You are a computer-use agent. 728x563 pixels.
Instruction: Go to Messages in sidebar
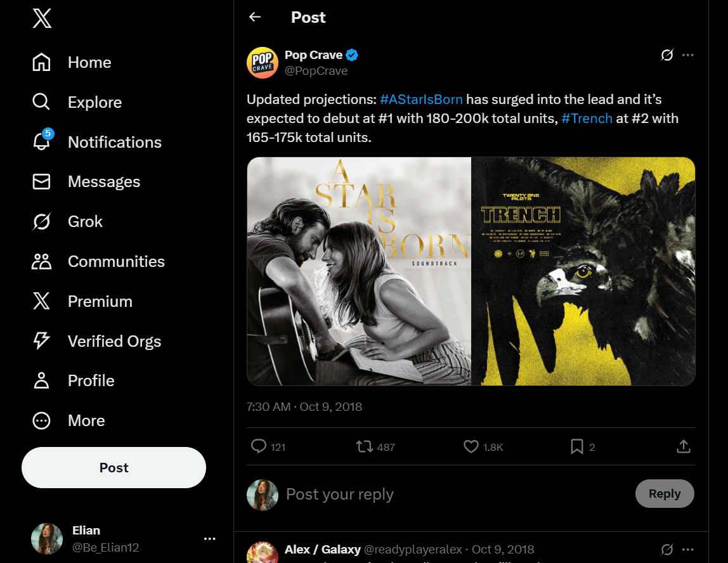pyautogui.click(x=42, y=182)
